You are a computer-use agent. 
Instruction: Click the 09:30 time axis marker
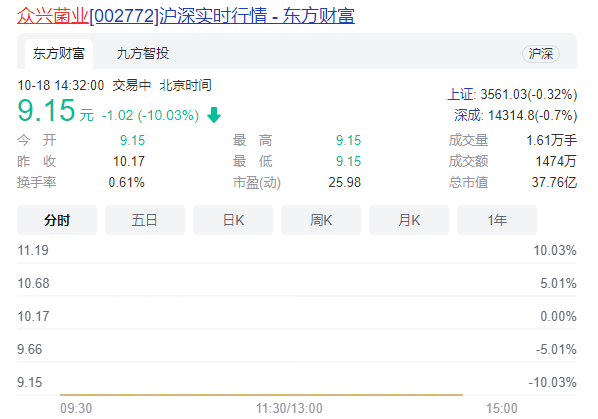(x=76, y=408)
